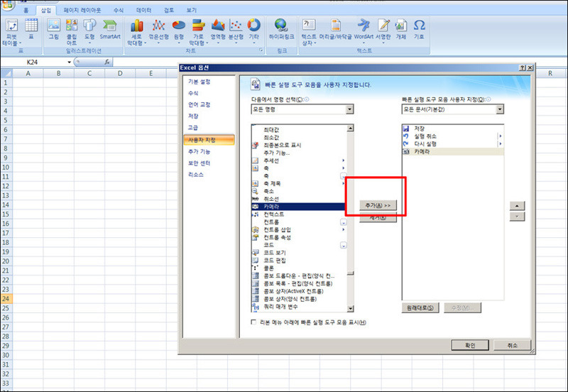Insert a 기호 (Symbol) via Omega icon
Image resolution: width=568 pixels, height=392 pixels.
(x=419, y=29)
